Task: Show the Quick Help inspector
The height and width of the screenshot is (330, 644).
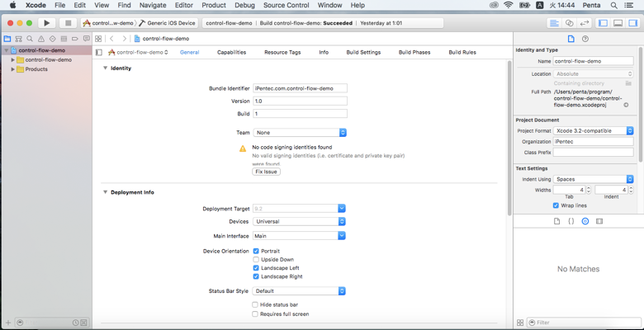Action: tap(585, 39)
